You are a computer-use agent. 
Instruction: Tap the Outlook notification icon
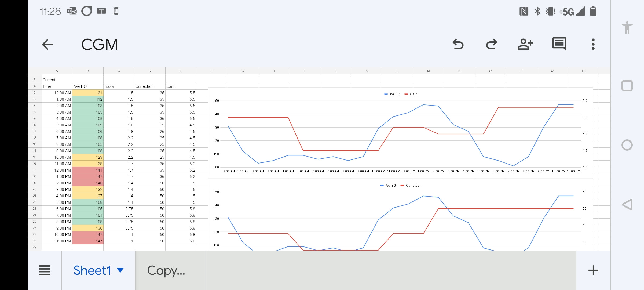(72, 11)
